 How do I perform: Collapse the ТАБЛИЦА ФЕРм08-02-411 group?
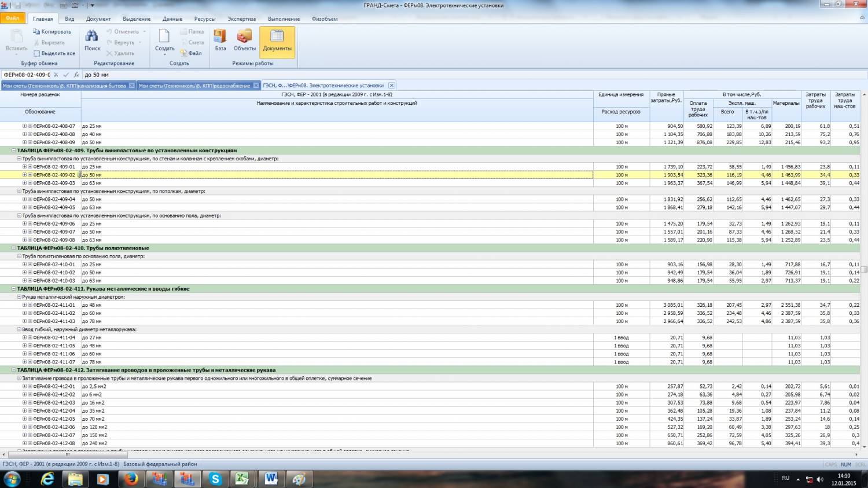13,289
